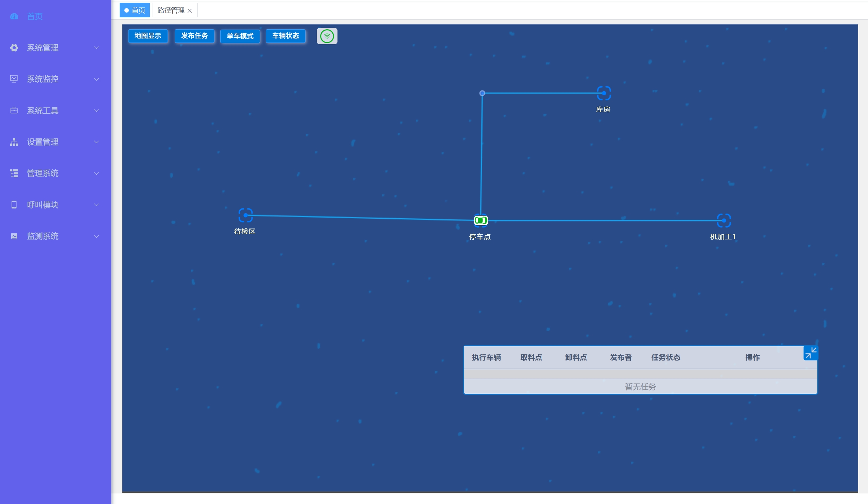This screenshot has width=868, height=504.
Task: Expand the 系统工具 sidebar menu chevron
Action: tap(97, 111)
